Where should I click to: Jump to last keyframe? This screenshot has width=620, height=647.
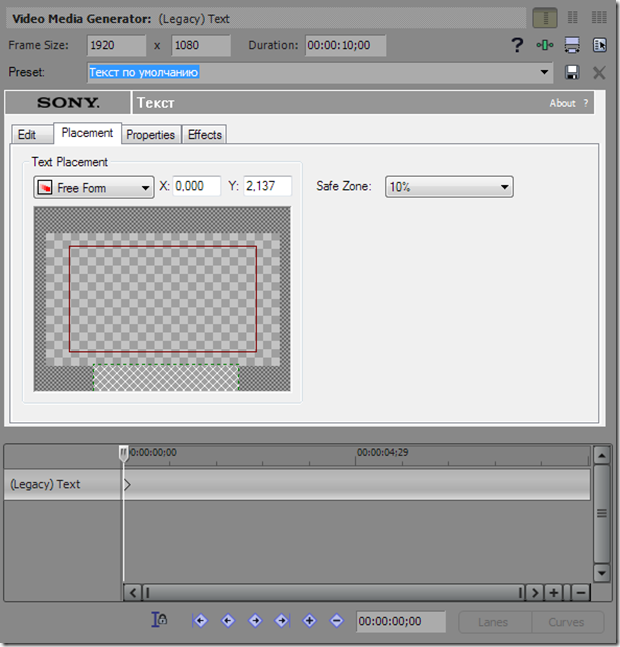282,620
